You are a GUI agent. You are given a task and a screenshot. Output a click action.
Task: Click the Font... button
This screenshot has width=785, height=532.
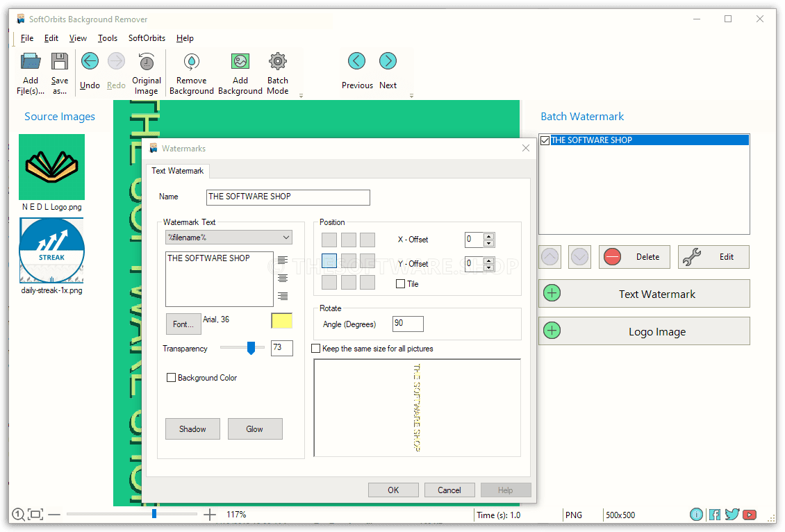[x=183, y=324]
